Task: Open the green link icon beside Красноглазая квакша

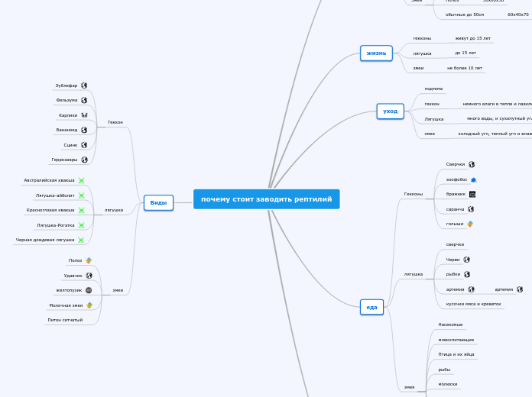Action: 82,210
